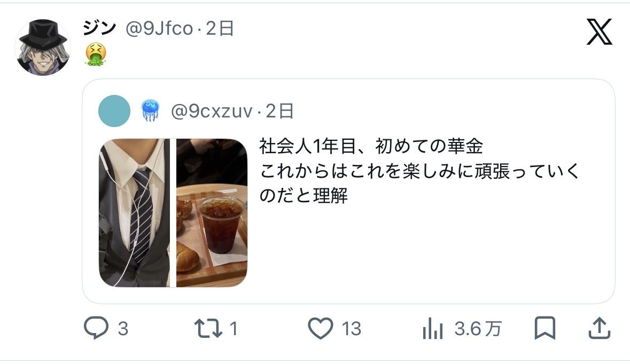Open the 2日 timestamp of ジン's post
This screenshot has width=630, height=364.
click(x=220, y=28)
